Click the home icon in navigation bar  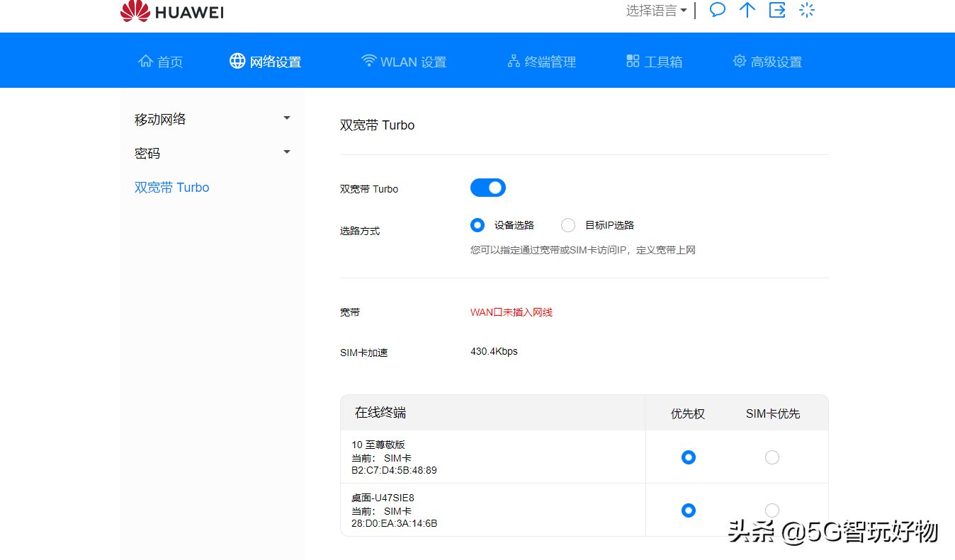(x=145, y=61)
